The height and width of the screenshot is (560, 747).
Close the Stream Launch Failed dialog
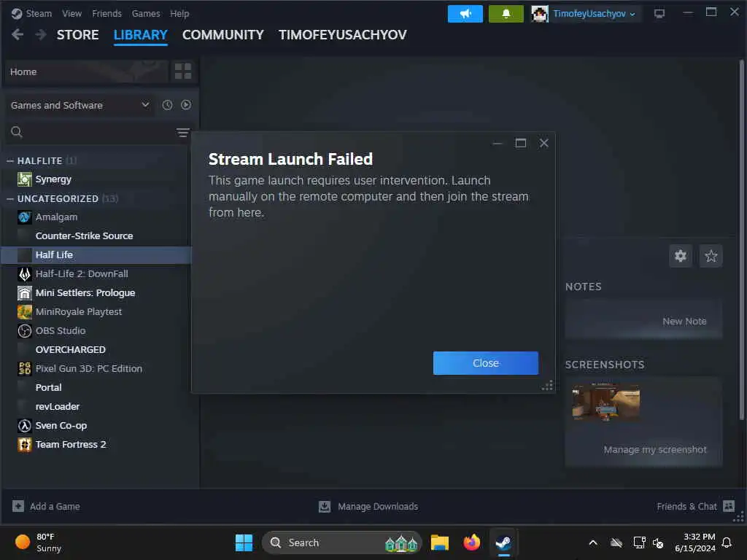pyautogui.click(x=485, y=363)
